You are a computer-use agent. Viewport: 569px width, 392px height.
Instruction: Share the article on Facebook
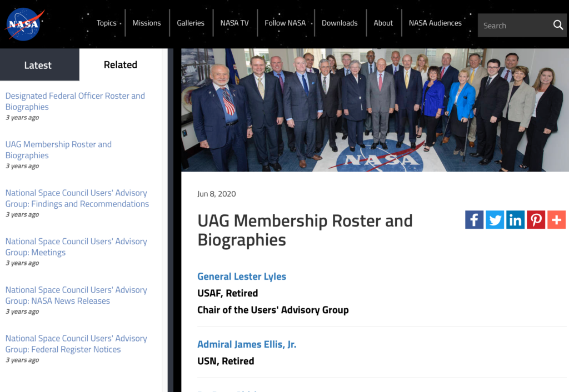click(474, 219)
